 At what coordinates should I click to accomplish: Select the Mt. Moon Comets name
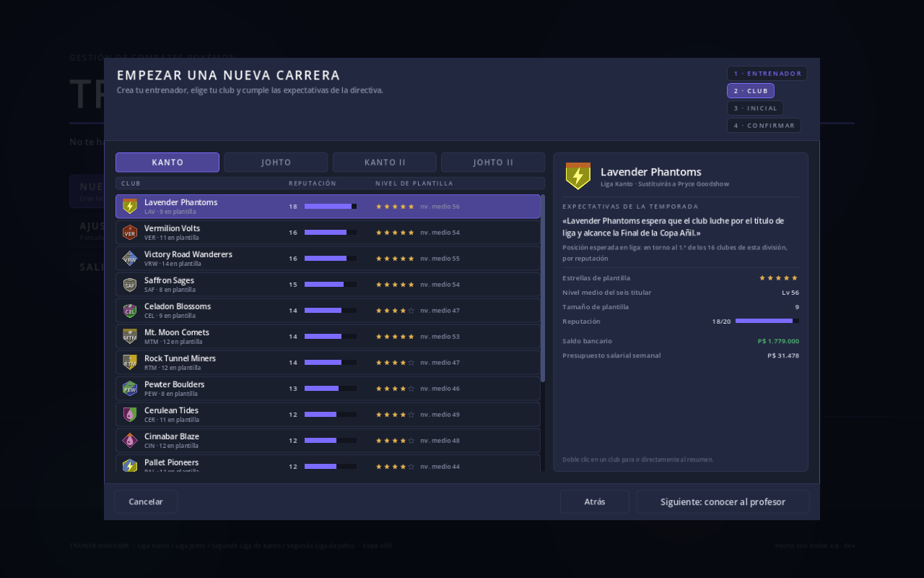pyautogui.click(x=177, y=332)
